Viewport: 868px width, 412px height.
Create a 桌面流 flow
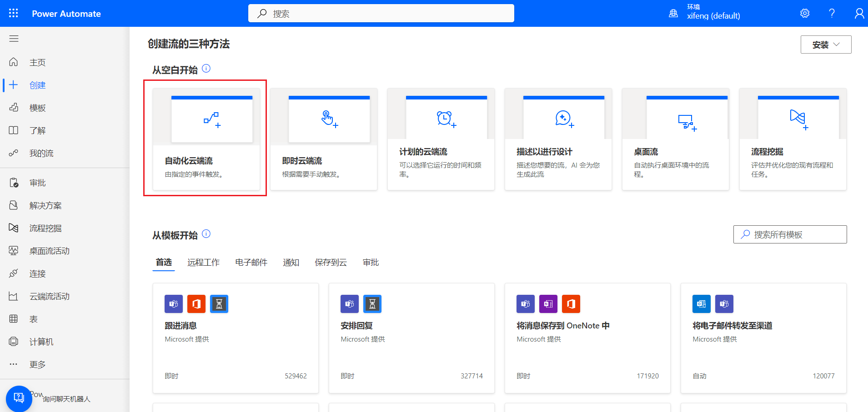click(x=676, y=139)
